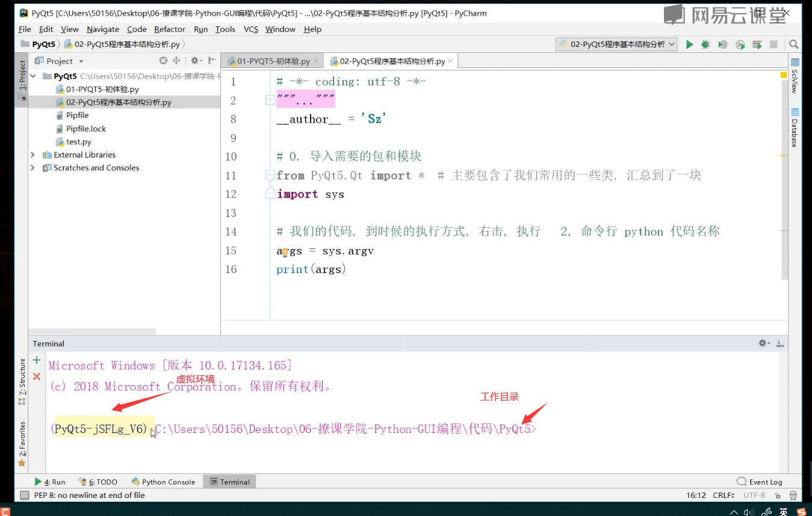Click the intention lightbulb on line 15
812x516 pixels.
pyautogui.click(x=285, y=253)
